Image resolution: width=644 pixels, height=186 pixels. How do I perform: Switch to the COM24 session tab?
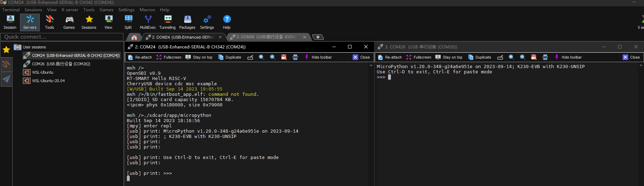[183, 37]
